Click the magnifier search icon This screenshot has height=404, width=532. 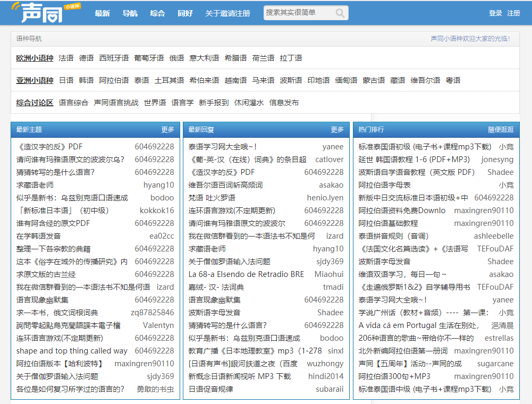pyautogui.click(x=340, y=13)
